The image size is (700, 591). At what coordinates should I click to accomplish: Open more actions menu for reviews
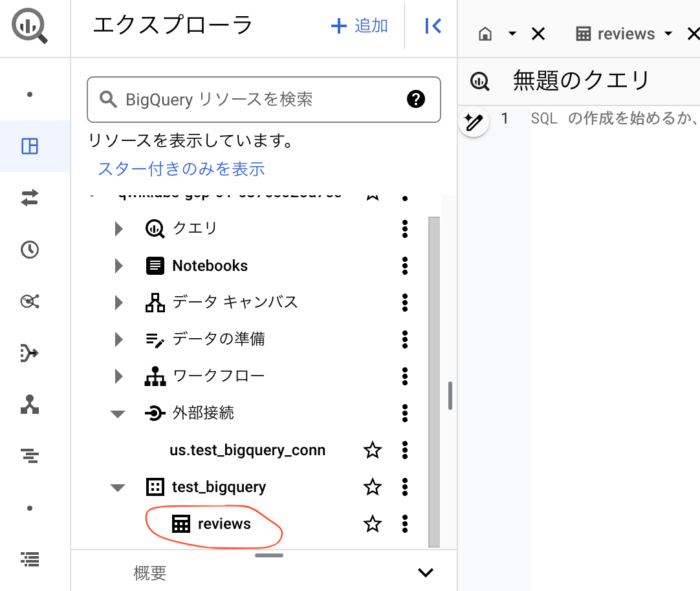(405, 524)
